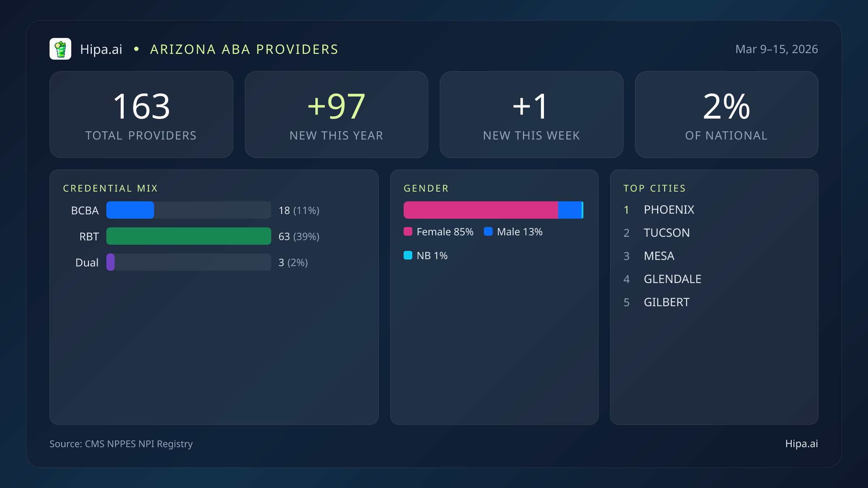Click the cyan NB legend swatch
This screenshot has height=488, width=868.
408,256
